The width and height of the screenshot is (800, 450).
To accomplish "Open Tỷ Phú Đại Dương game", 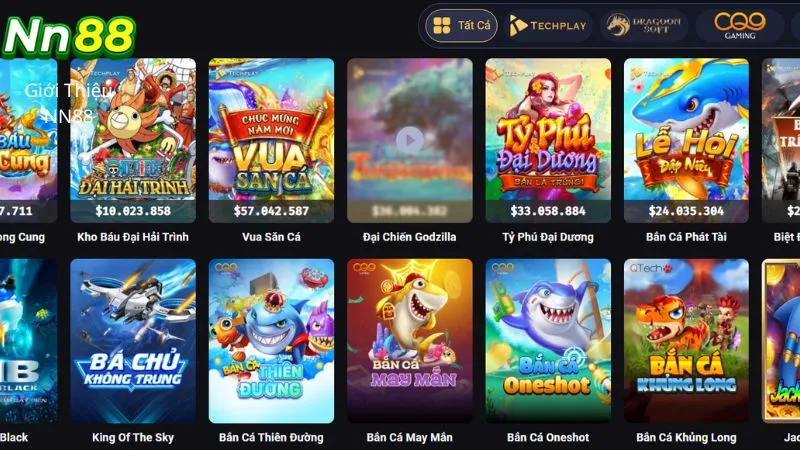I will click(x=548, y=140).
